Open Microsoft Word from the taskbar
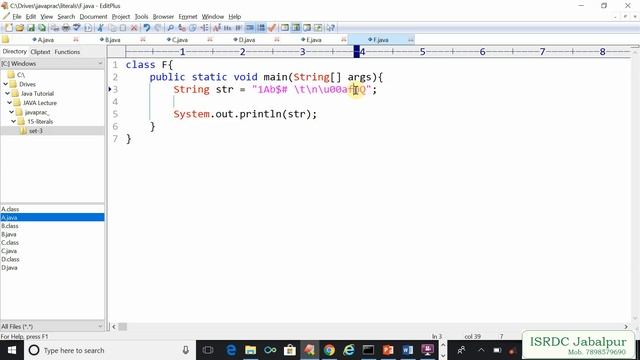Image resolution: width=640 pixels, height=360 pixels. (407, 350)
